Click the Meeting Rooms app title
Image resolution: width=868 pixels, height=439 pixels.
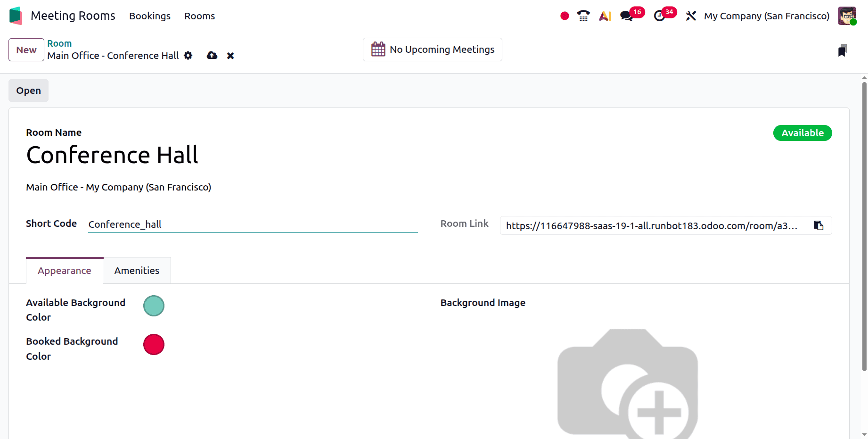pos(73,16)
